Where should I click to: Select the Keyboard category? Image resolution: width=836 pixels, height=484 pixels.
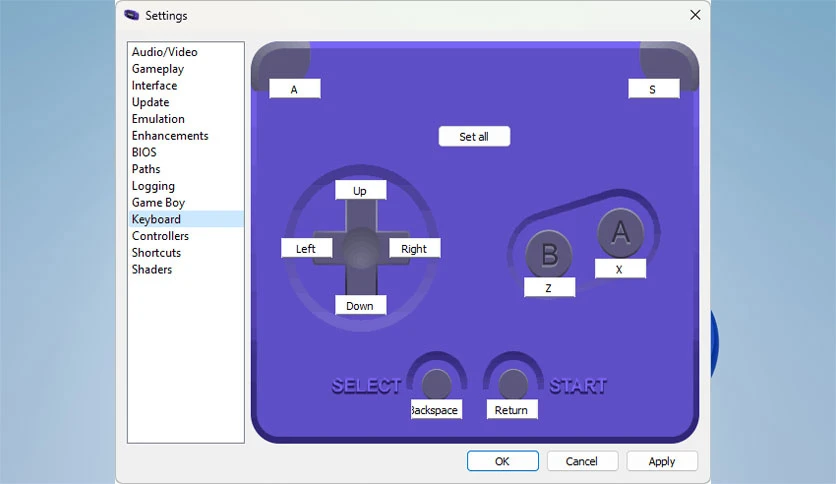pyautogui.click(x=186, y=219)
